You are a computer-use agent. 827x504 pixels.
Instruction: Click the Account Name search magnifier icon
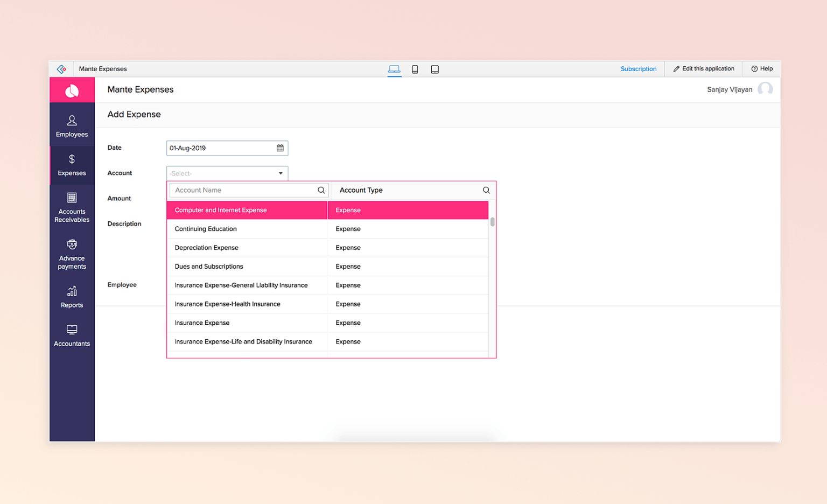point(321,190)
